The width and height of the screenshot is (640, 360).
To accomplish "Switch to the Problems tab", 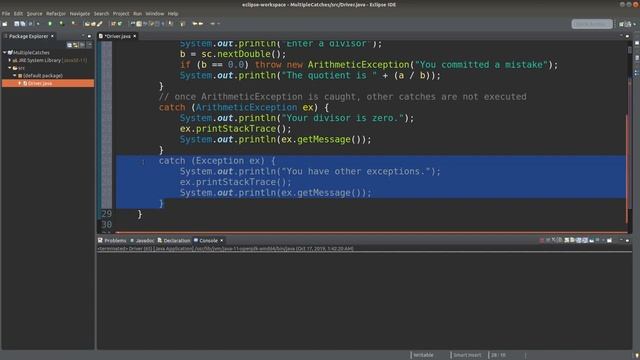I will [112, 240].
